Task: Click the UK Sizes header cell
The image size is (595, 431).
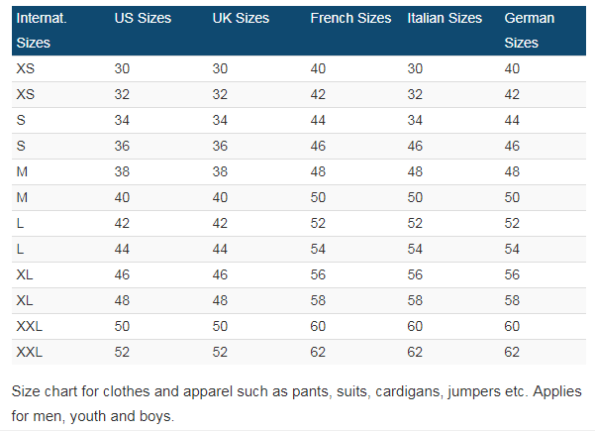Action: click(x=241, y=18)
